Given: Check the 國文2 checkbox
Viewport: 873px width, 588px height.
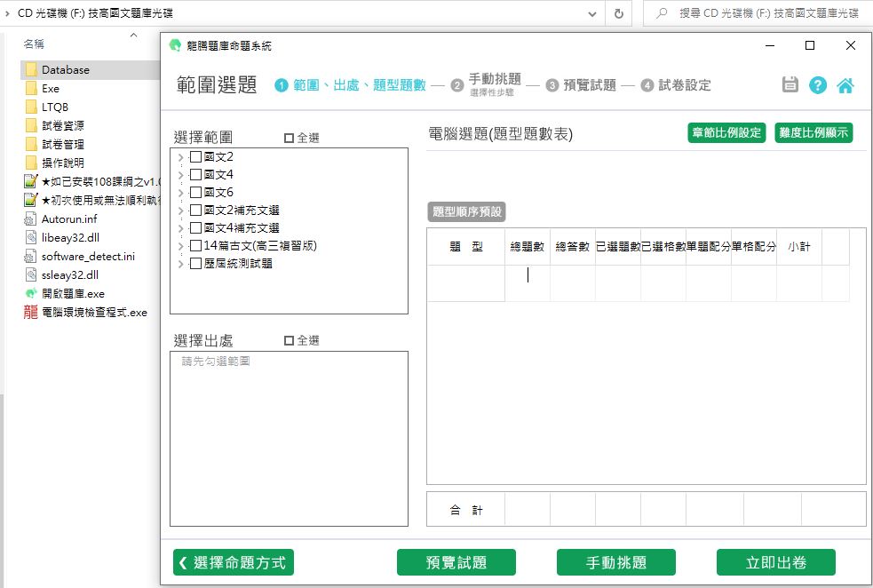Looking at the screenshot, I should click(x=195, y=157).
